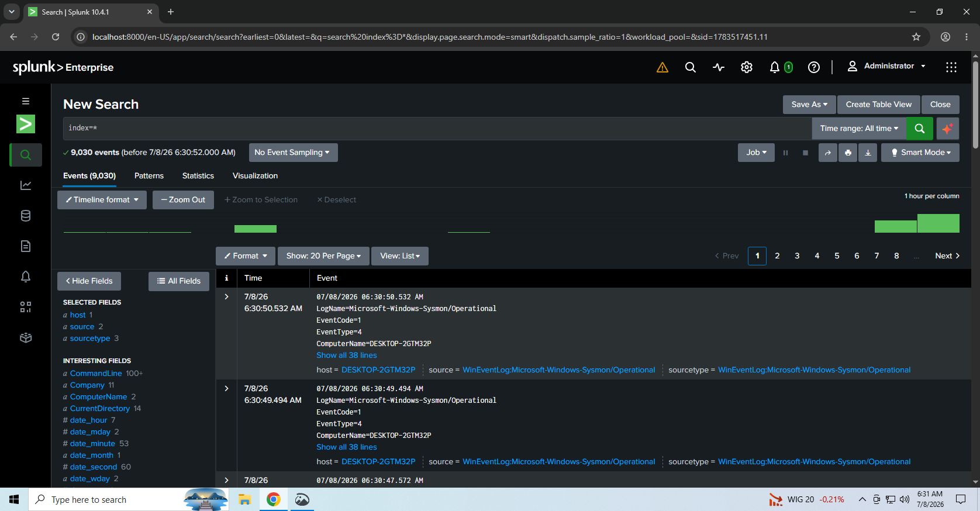Open the Job dropdown menu
The image size is (980, 511).
coord(756,153)
